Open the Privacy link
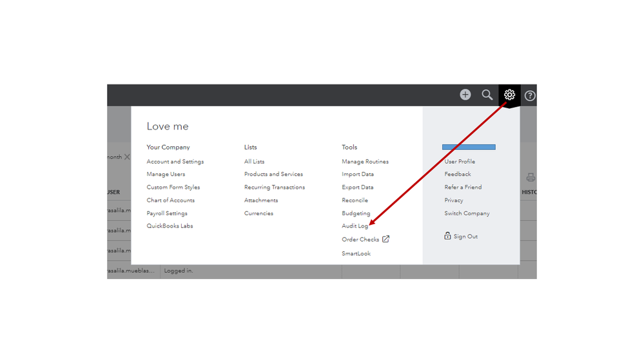This screenshot has width=644, height=362. tap(453, 200)
